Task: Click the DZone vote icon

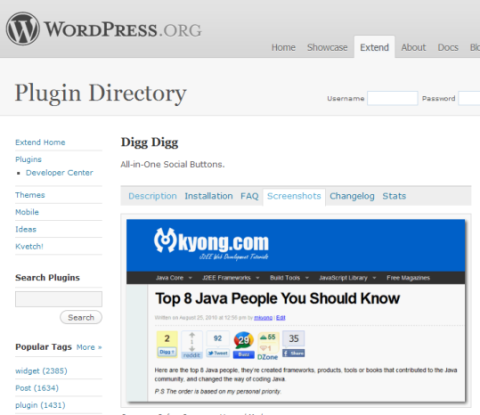Action: click(x=268, y=346)
